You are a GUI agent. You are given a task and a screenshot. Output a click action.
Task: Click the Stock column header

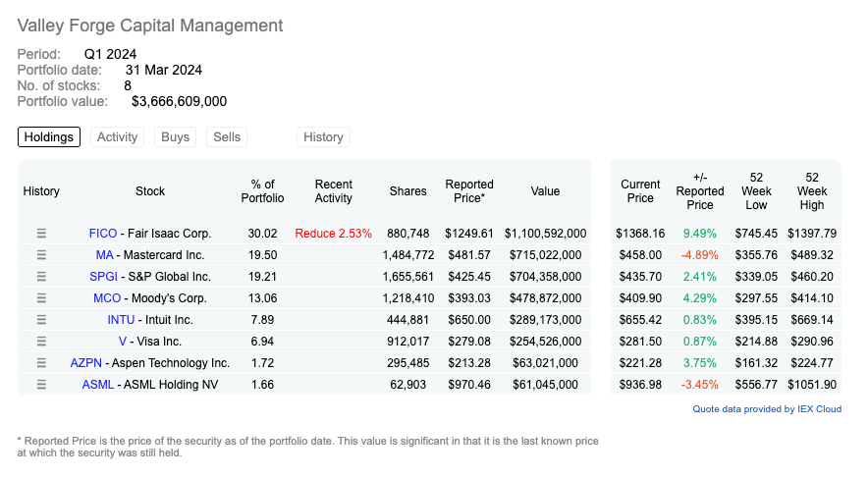pyautogui.click(x=150, y=191)
